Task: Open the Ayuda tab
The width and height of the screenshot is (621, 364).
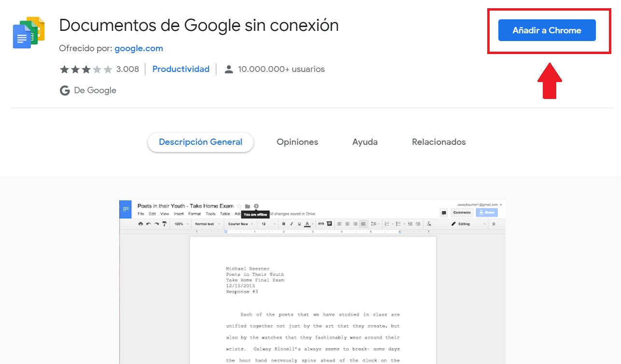Action: (365, 142)
